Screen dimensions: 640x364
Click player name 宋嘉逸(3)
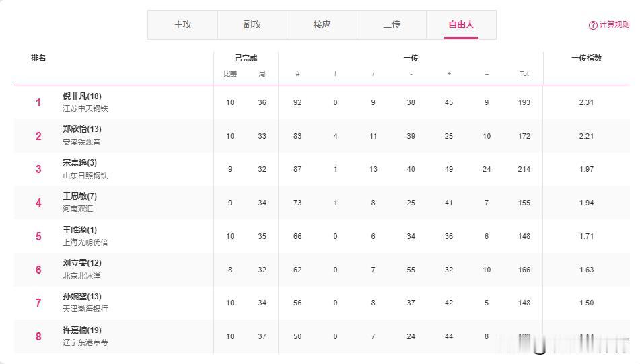(x=79, y=163)
